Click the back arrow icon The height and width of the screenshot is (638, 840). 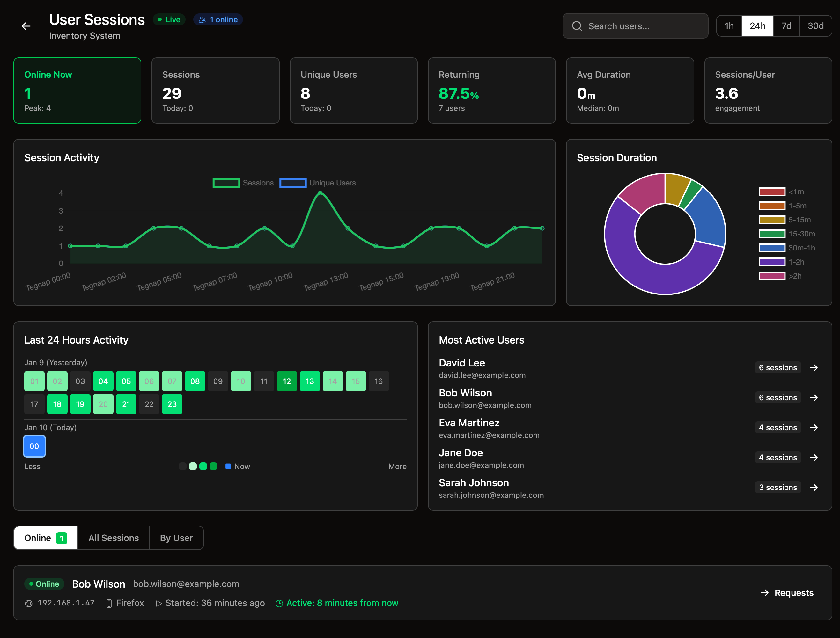(26, 26)
